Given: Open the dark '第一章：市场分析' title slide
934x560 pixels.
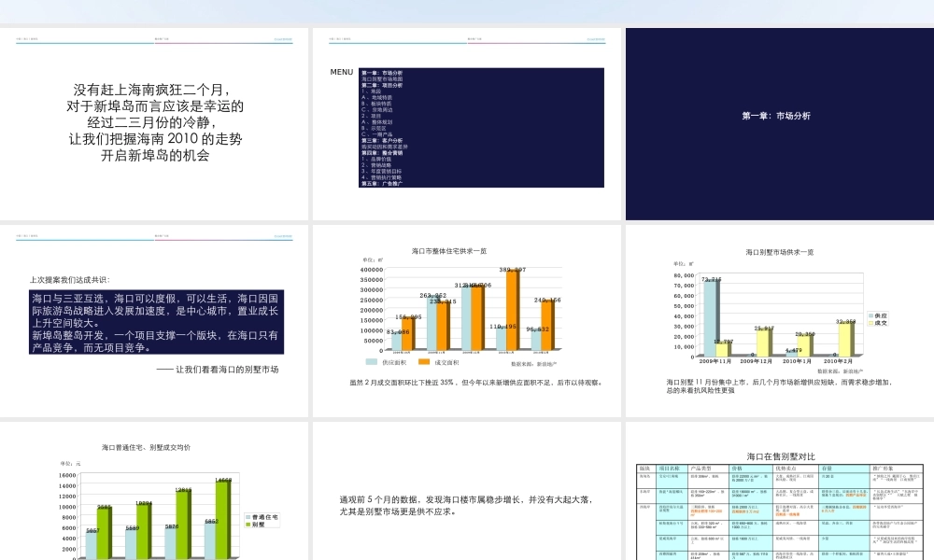Looking at the screenshot, I should point(780,124).
